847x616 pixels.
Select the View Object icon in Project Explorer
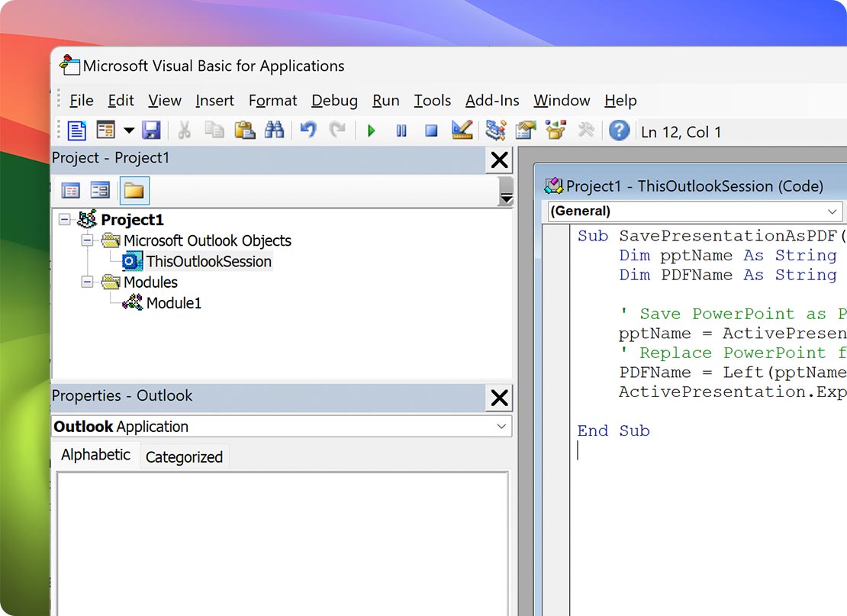100,189
